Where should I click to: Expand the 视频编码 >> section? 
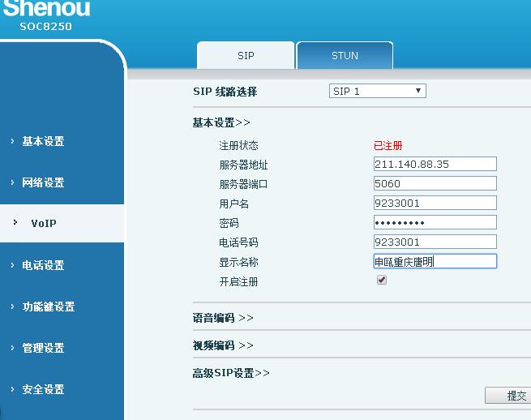coord(223,345)
